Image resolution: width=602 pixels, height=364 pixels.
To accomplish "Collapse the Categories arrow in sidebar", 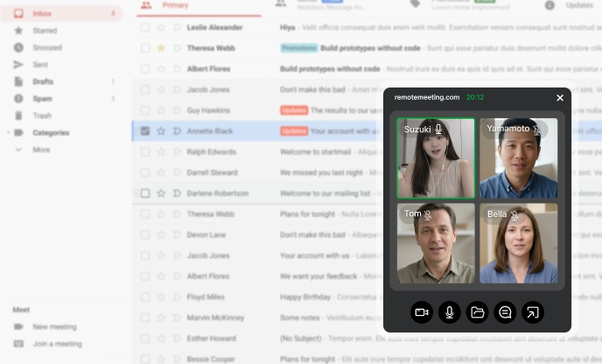I will click(x=9, y=132).
